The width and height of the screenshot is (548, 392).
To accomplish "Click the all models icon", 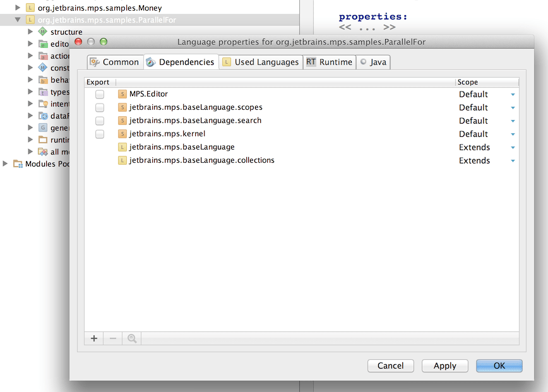I will click(x=43, y=152).
